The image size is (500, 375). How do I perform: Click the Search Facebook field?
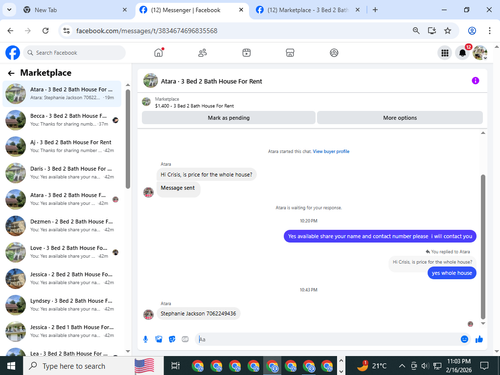(74, 53)
